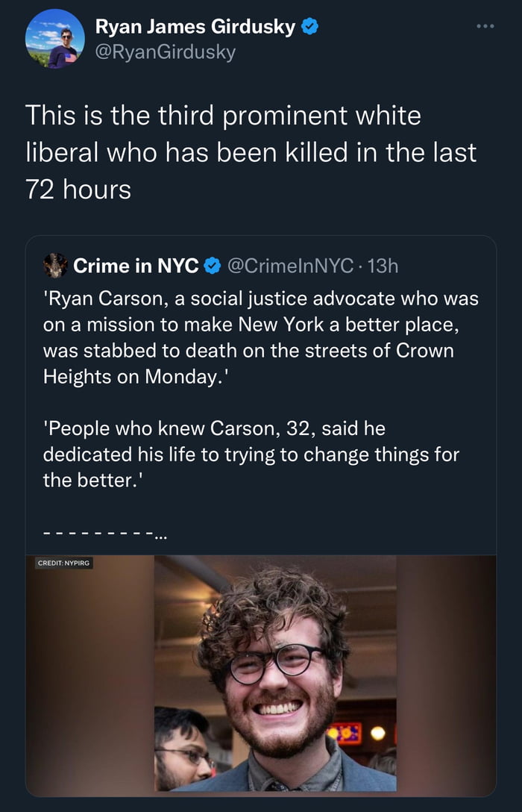Click the dashed separator line in quote
This screenshot has height=812, width=522.
pos(97,534)
